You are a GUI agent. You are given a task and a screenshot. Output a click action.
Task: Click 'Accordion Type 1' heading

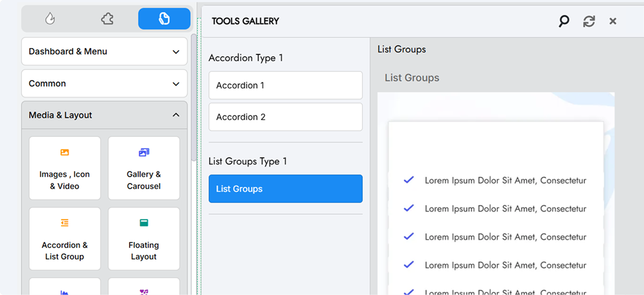point(246,58)
